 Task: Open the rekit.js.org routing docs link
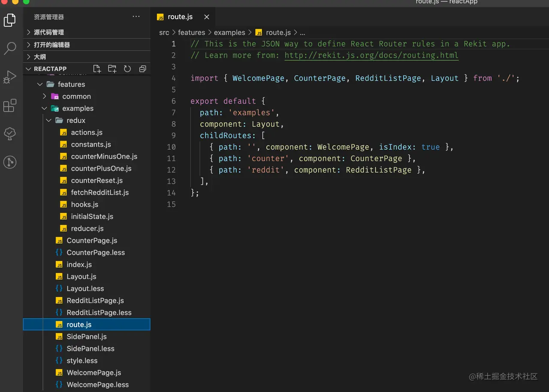tap(371, 55)
